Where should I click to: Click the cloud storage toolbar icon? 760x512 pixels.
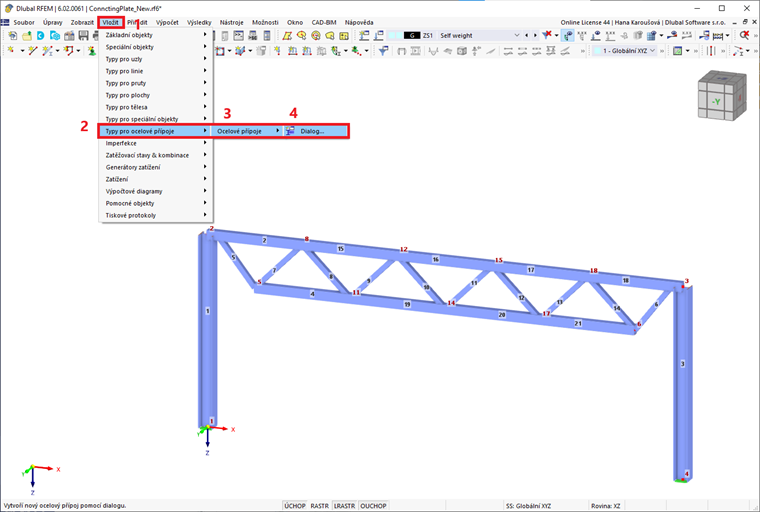click(55, 36)
